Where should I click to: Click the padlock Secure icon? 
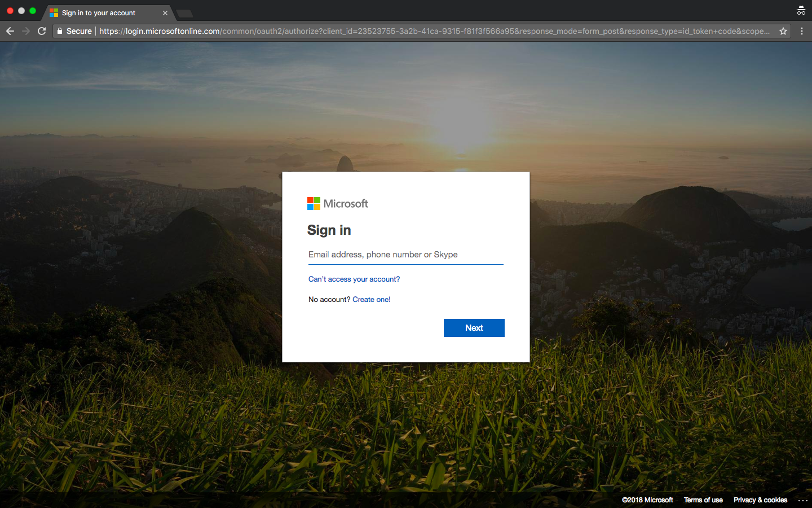[60, 31]
